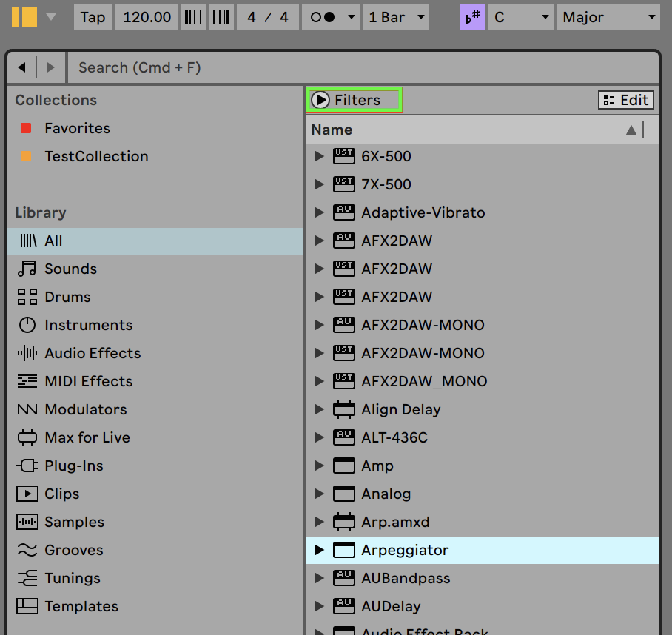Open the Major scale dropdown
This screenshot has width=672, height=635.
click(608, 17)
